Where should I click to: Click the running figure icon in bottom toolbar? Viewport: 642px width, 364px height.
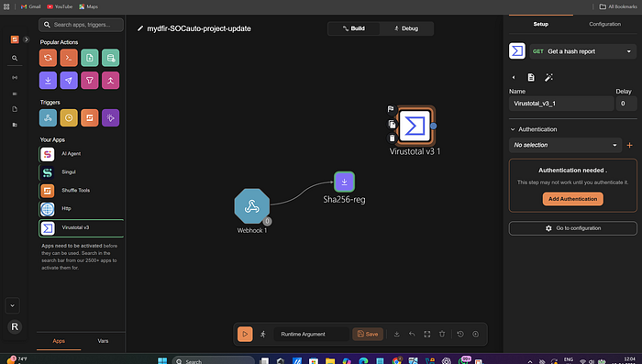coord(263,334)
